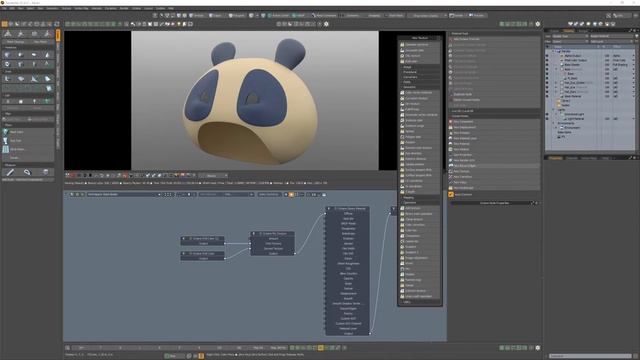640x360 pixels.
Task: Open the Action Center dropdown in top toolbar
Action: [x=280, y=16]
